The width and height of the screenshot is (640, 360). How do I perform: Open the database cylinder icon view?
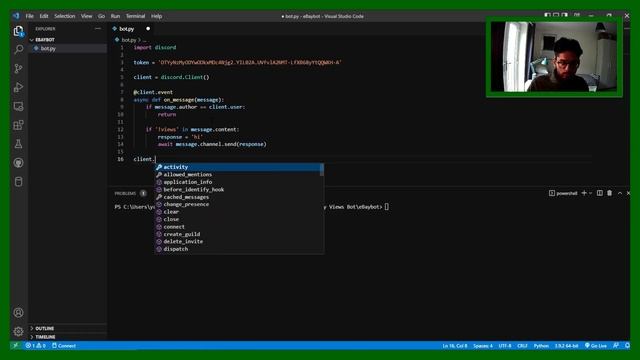[18, 182]
